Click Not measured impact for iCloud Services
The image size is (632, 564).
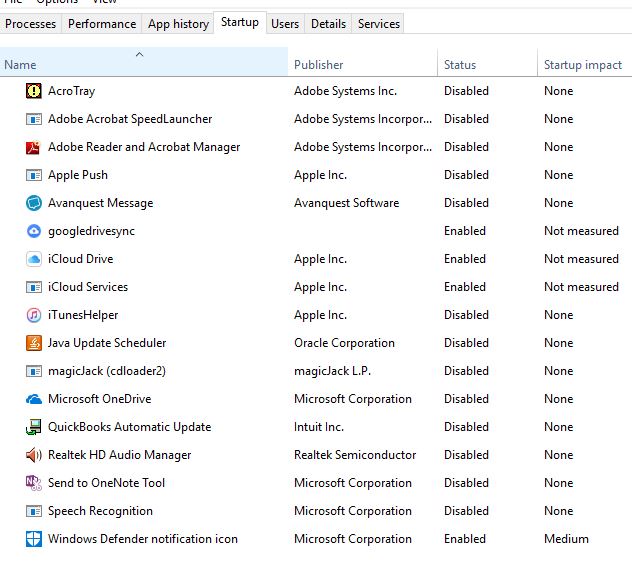tap(581, 287)
